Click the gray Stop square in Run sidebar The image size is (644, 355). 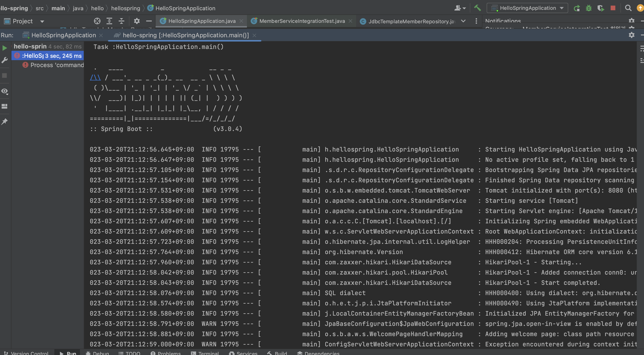pos(4,76)
